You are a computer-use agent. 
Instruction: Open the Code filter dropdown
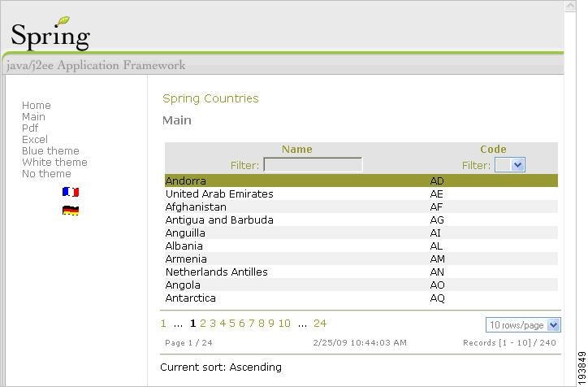pos(510,165)
